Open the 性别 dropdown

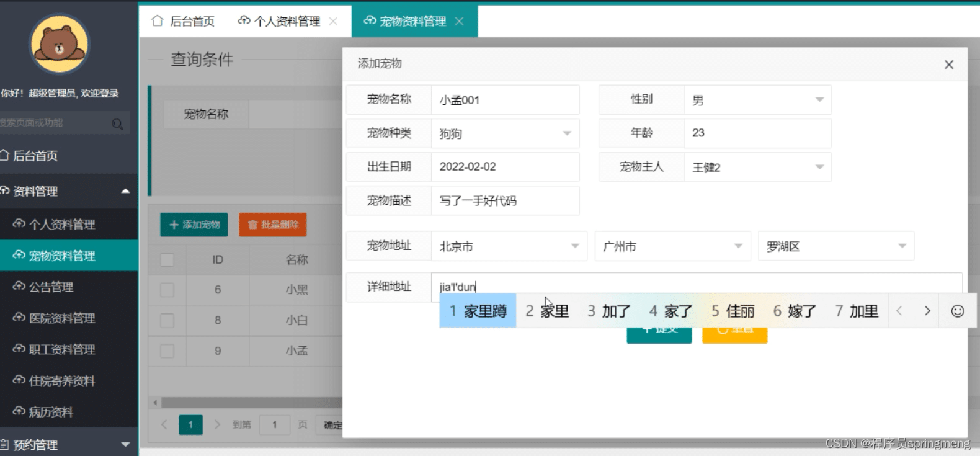coord(757,100)
